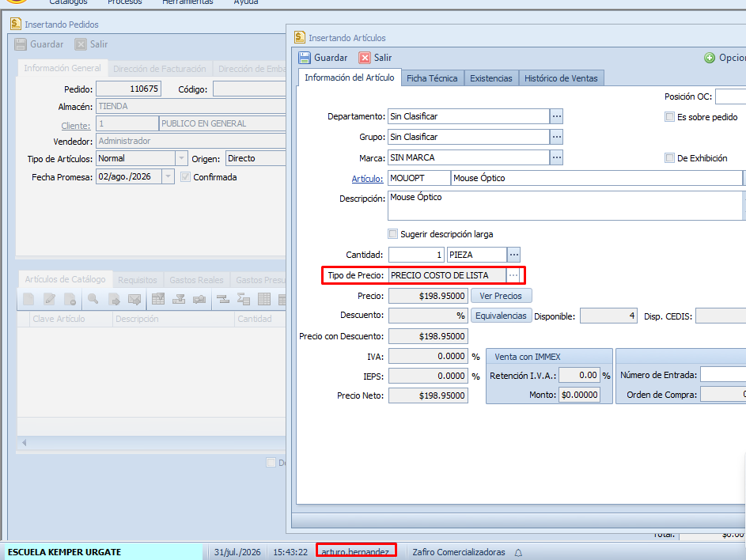
Task: Click the Guardar floppy disk icon in Insertando Artículos
Action: 304,58
